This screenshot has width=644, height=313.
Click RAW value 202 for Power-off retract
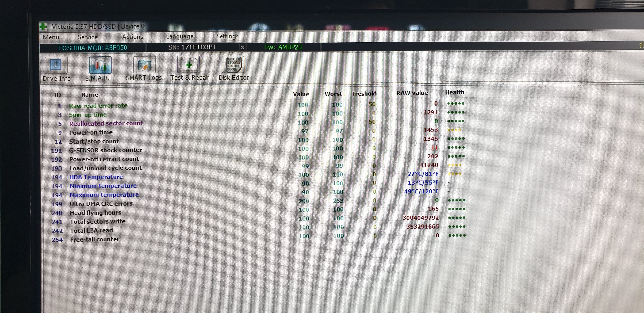point(433,156)
